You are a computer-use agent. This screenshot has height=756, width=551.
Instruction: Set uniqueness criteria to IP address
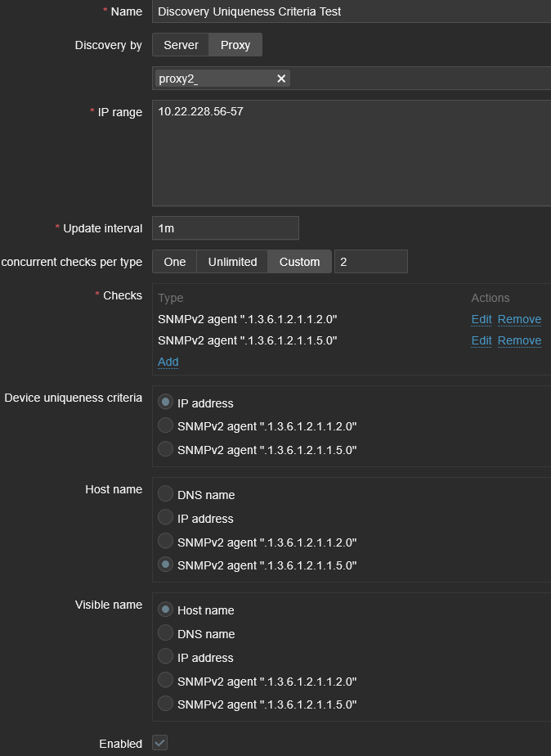(166, 403)
